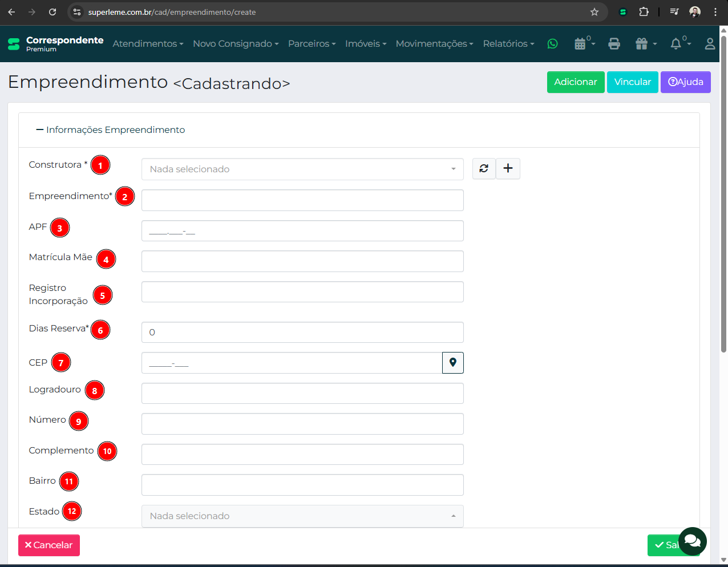Screen dimensions: 728x567
Task: Add a new Construtora with plus button
Action: click(508, 168)
